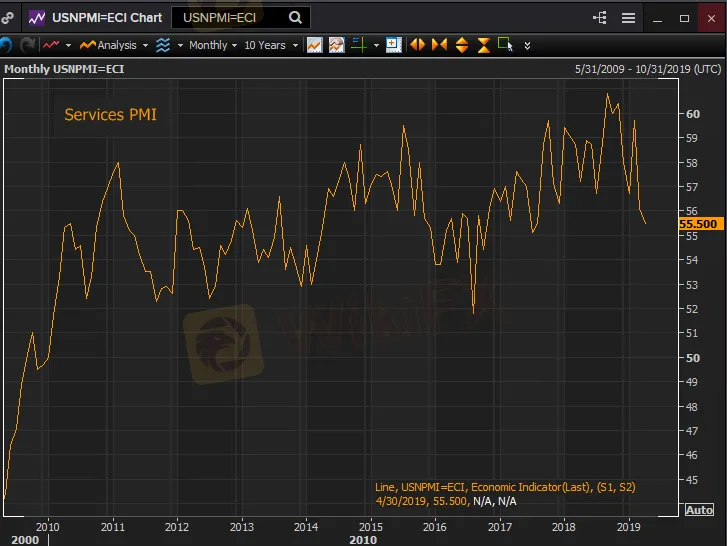This screenshot has height=546, width=727.
Task: Expand the 10 Years range dropdown
Action: 269,45
